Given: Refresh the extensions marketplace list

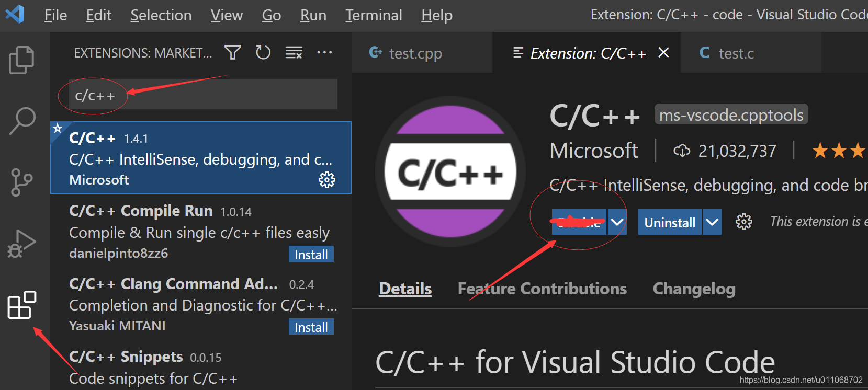Looking at the screenshot, I should 263,52.
